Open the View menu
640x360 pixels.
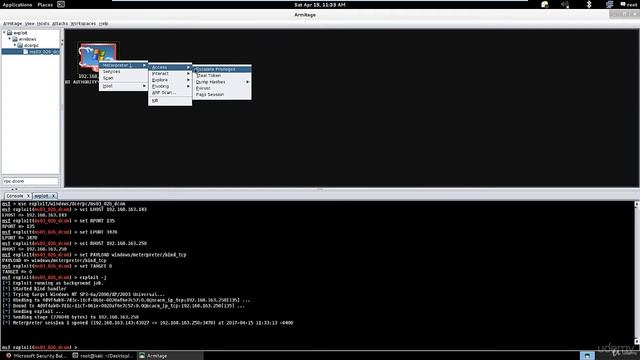(x=30, y=24)
